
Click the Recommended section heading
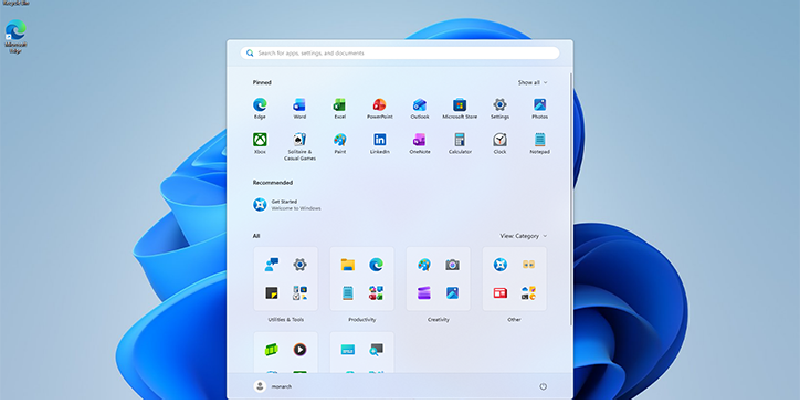coord(273,182)
